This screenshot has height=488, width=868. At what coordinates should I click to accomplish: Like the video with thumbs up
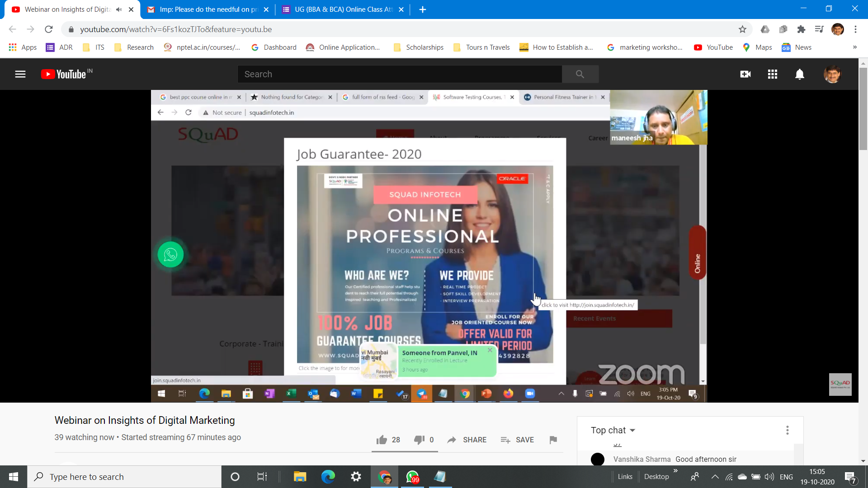click(382, 440)
